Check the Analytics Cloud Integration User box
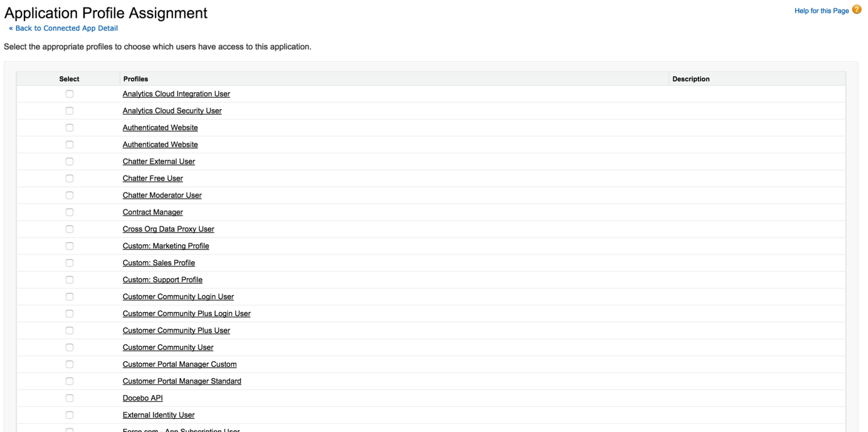Viewport: 868px width, 432px height. tap(70, 94)
